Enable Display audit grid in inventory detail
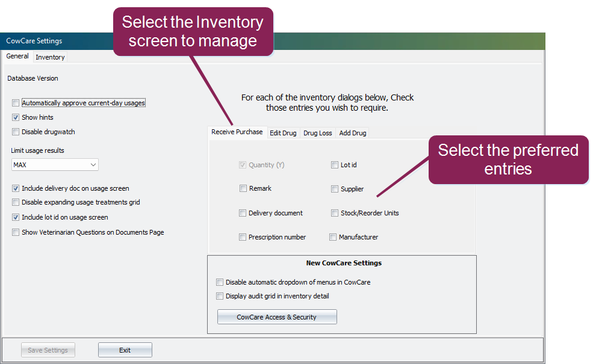The width and height of the screenshot is (599, 364). (220, 296)
